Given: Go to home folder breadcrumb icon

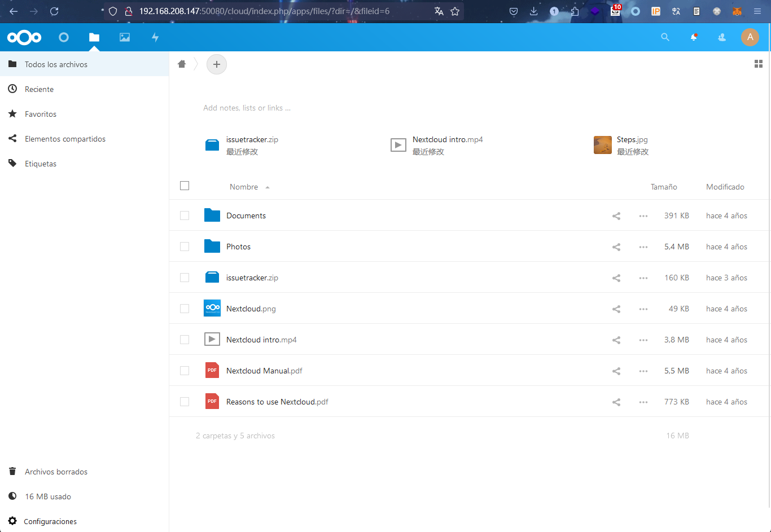Looking at the screenshot, I should click(182, 64).
